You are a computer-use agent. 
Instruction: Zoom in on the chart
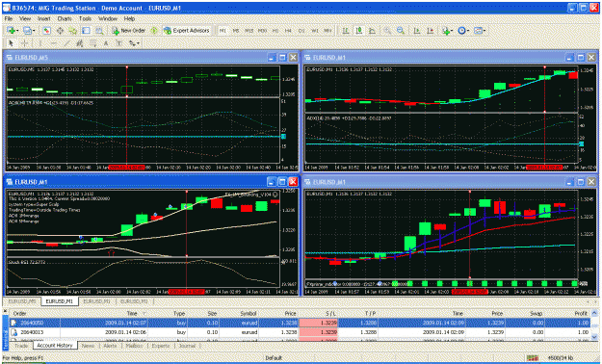point(387,31)
